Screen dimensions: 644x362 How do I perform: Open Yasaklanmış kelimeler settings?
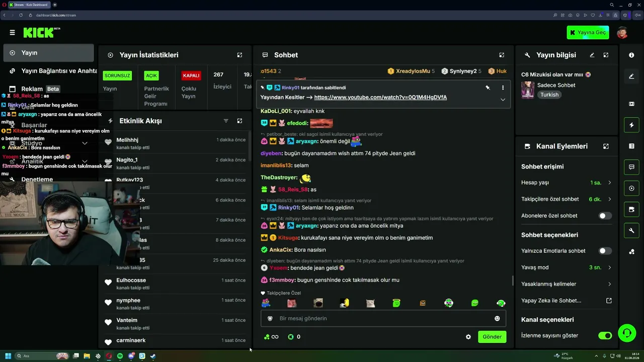click(x=567, y=284)
